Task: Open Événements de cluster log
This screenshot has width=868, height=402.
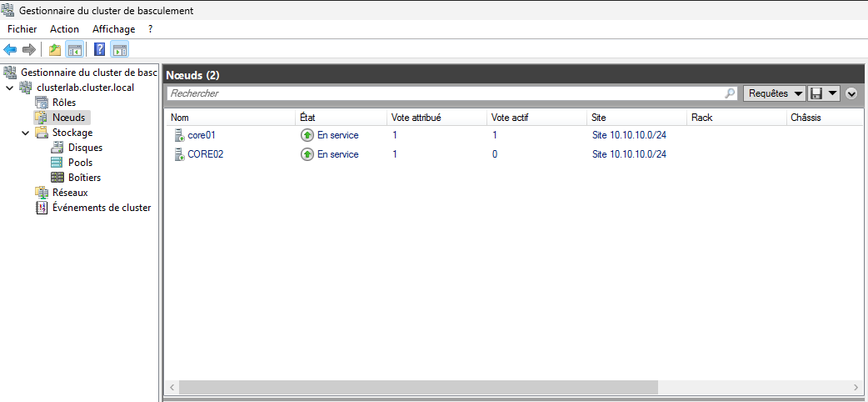Action: (101, 208)
